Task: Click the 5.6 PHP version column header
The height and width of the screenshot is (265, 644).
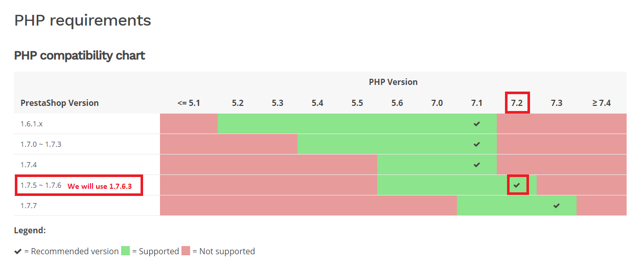Action: pyautogui.click(x=397, y=103)
